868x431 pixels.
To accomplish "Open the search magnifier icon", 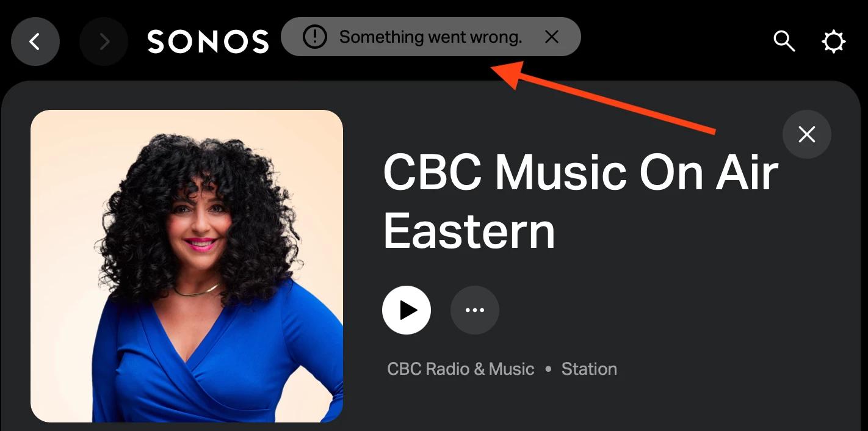I will (784, 41).
